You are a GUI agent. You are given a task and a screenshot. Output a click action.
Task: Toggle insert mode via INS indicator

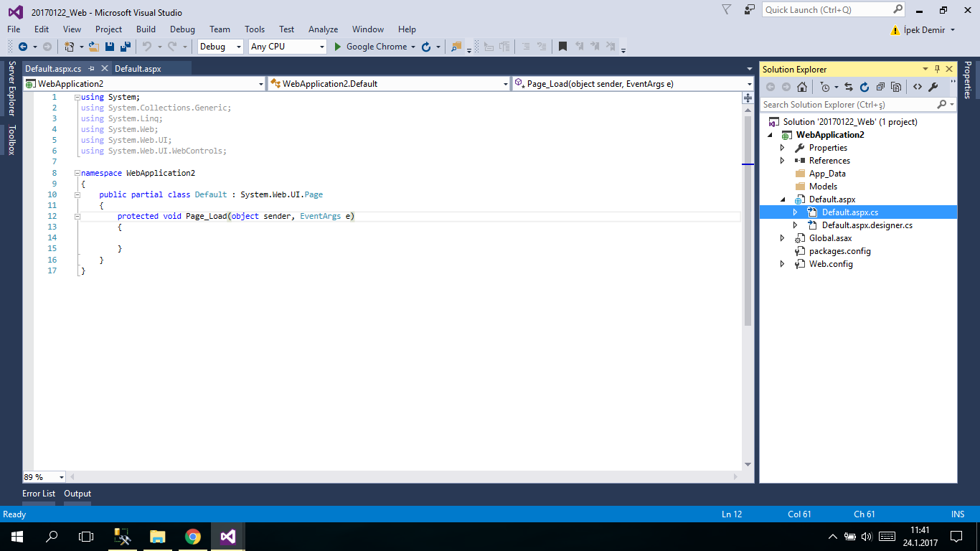(x=958, y=514)
